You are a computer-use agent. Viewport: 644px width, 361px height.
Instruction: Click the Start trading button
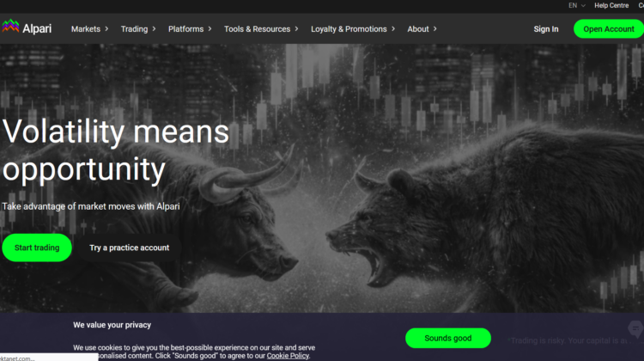coord(37,248)
